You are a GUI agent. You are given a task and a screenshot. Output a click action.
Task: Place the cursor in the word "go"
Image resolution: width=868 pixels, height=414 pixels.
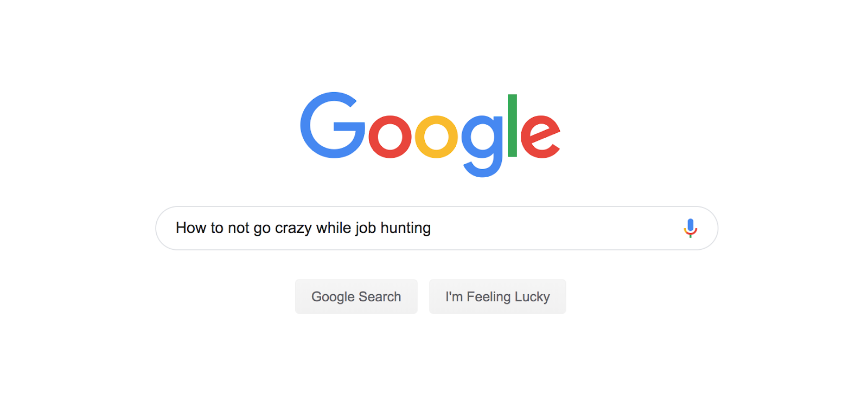262,229
